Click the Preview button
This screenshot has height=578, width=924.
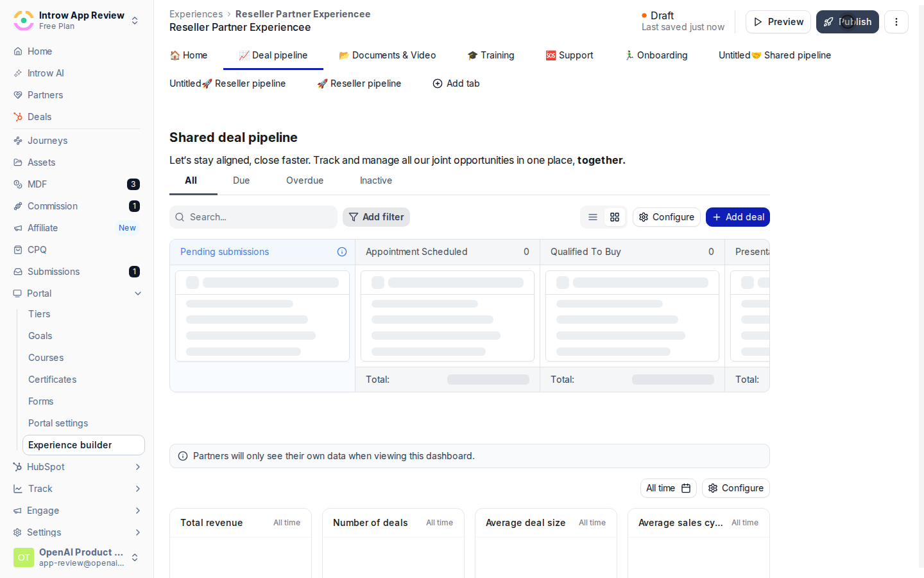tap(778, 22)
